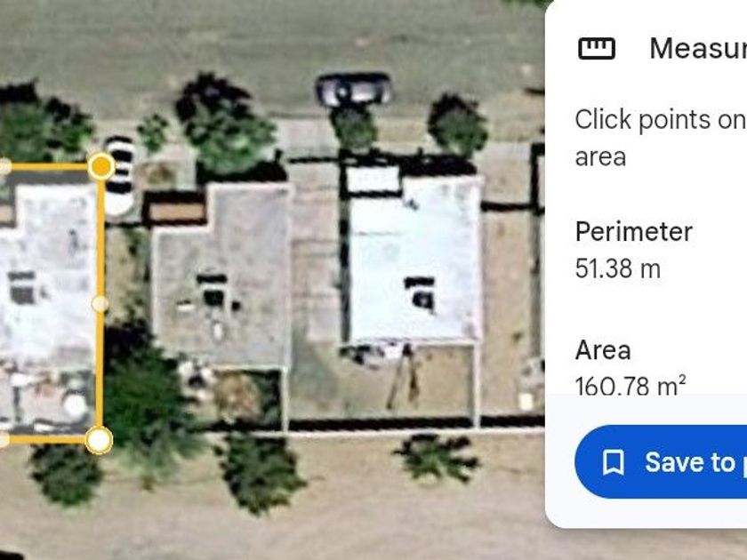Select the white vertex at polygon's lower-right corner
This screenshot has width=747, height=560.
click(99, 441)
